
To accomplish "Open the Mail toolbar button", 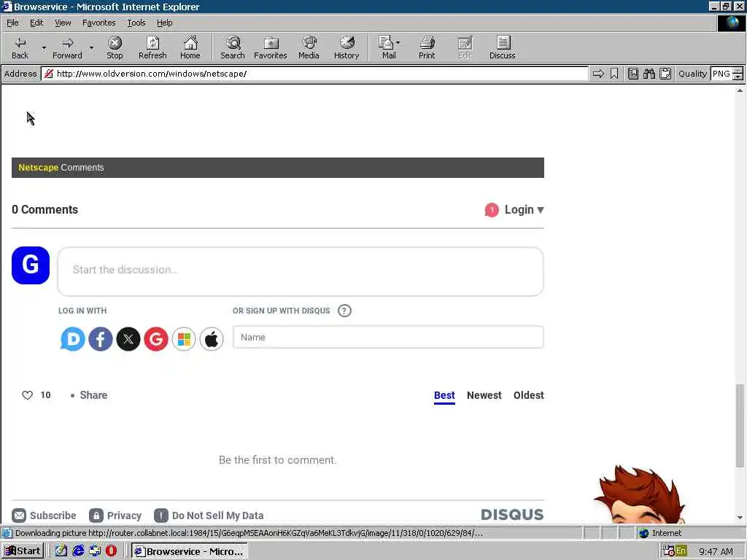I will tap(389, 47).
